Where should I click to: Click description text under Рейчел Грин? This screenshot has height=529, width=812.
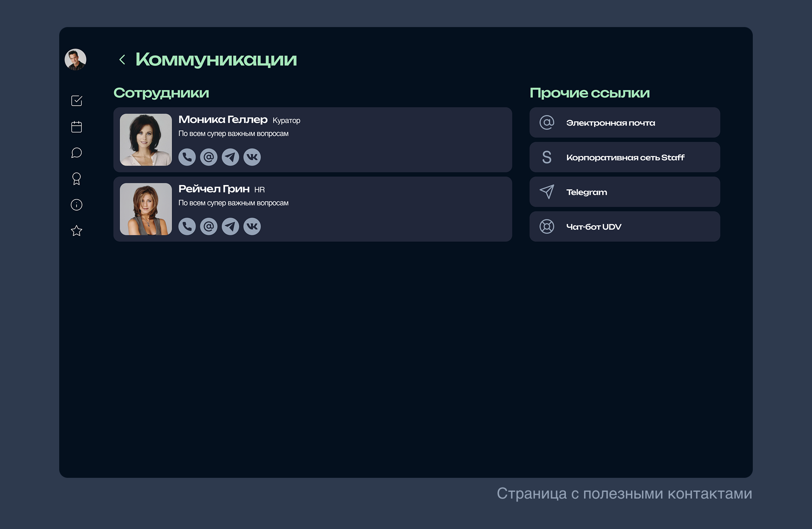click(x=233, y=203)
